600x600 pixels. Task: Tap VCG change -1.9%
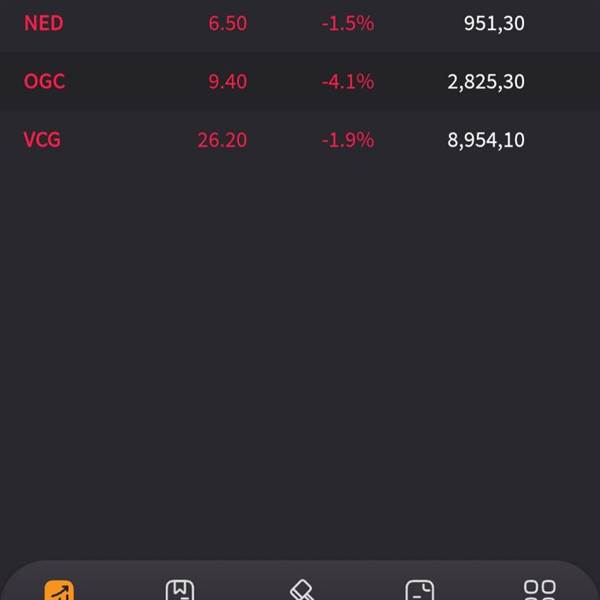pyautogui.click(x=348, y=140)
